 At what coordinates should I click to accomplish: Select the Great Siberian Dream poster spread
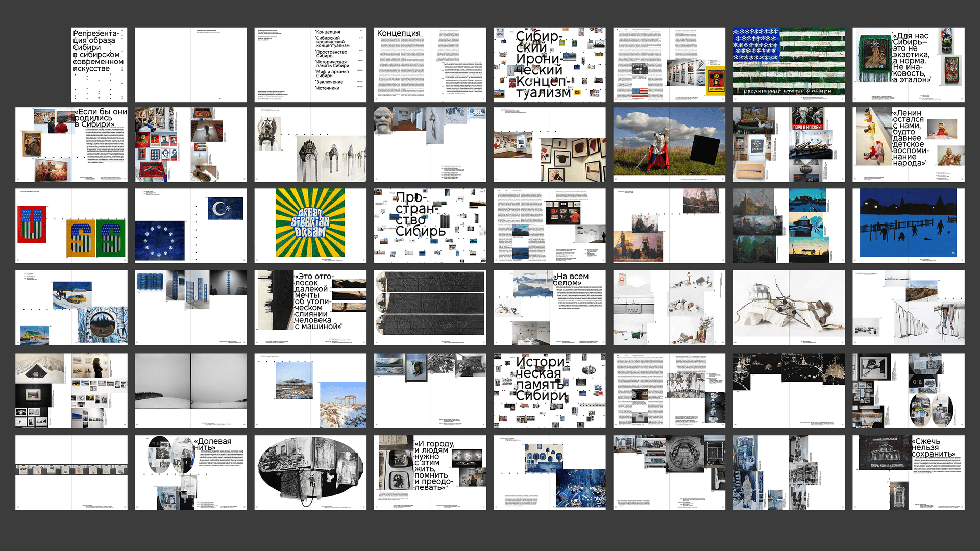(310, 226)
